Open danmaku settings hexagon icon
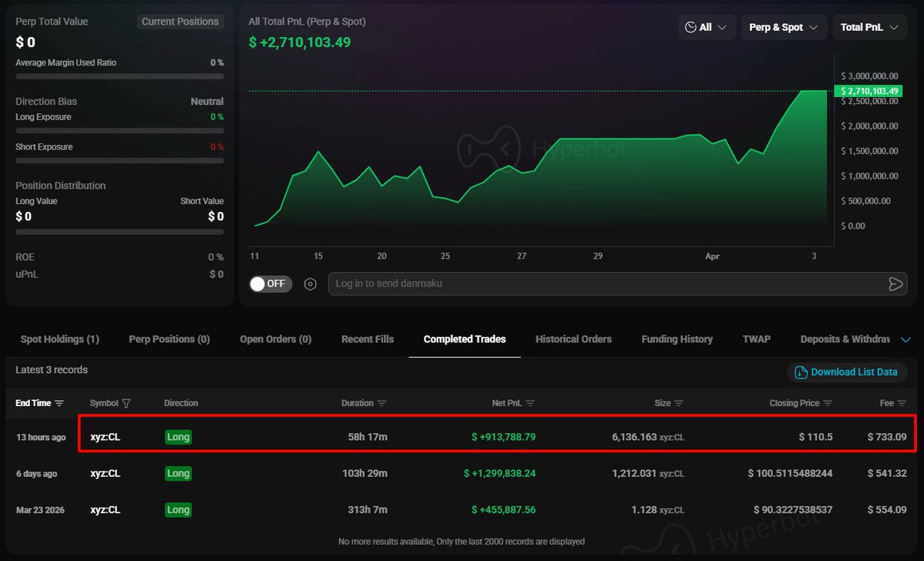Image resolution: width=924 pixels, height=561 pixels. [x=311, y=284]
